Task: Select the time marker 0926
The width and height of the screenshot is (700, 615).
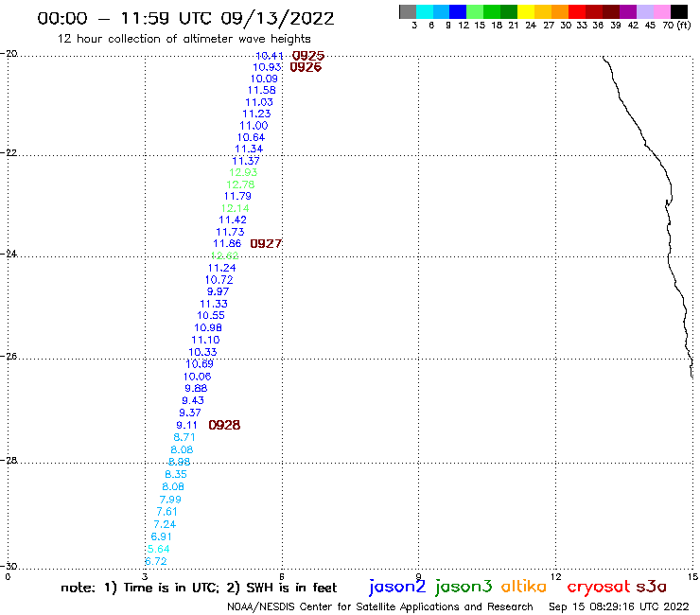Action: 306,67
